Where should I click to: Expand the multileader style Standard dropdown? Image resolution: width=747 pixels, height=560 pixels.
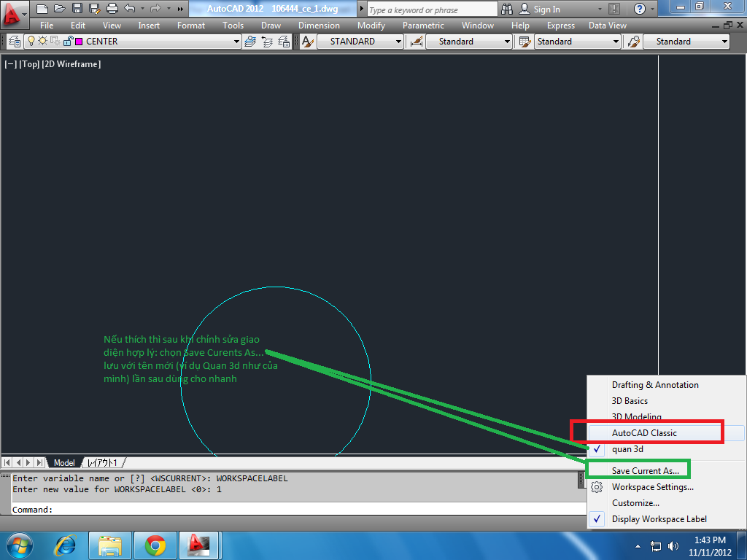coord(724,42)
